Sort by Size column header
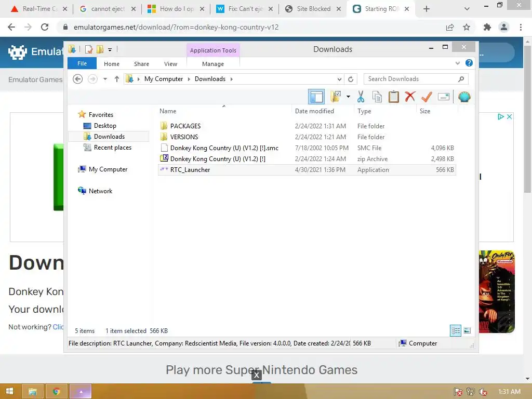Viewport: 532px width, 399px height. click(425, 111)
